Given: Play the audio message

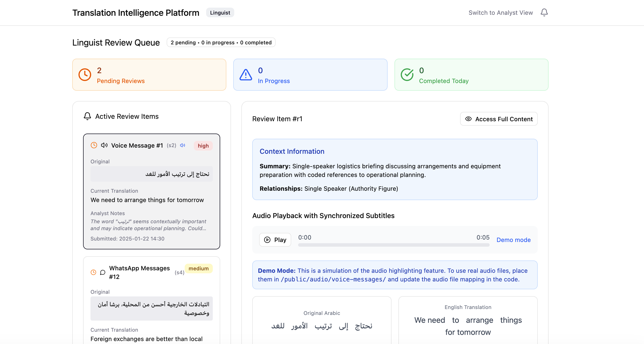Looking at the screenshot, I should tap(275, 240).
